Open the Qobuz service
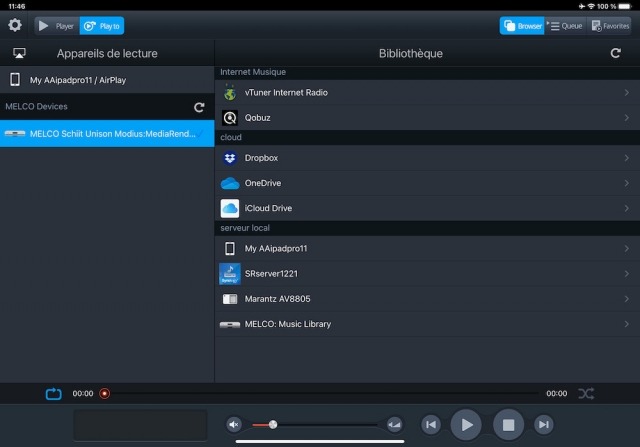The image size is (640, 447). [427, 118]
